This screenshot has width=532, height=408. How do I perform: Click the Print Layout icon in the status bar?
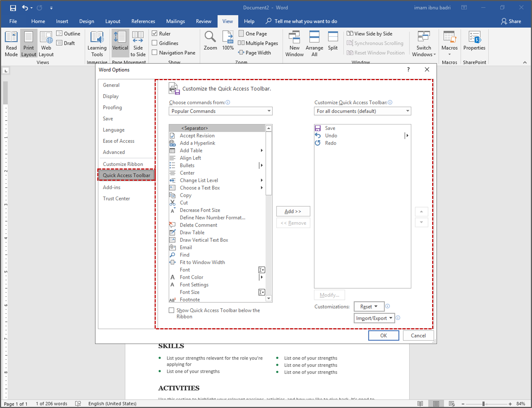click(x=436, y=404)
